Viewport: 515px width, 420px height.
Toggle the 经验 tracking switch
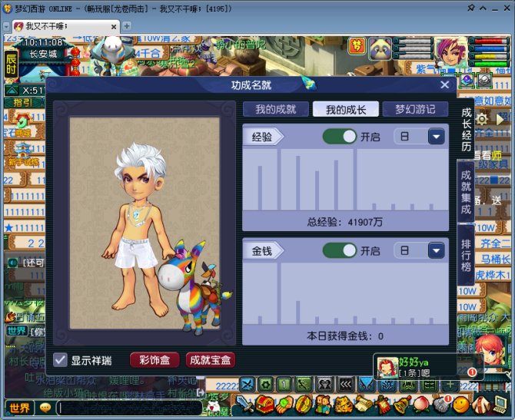pos(340,137)
